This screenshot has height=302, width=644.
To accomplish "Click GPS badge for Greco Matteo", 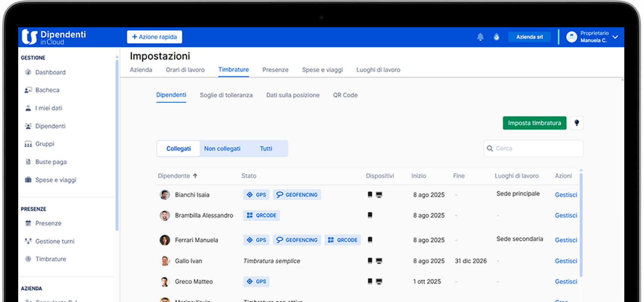I will pos(256,282).
